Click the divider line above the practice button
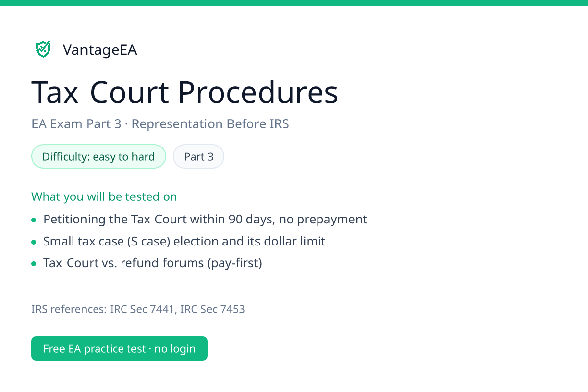 294,326
